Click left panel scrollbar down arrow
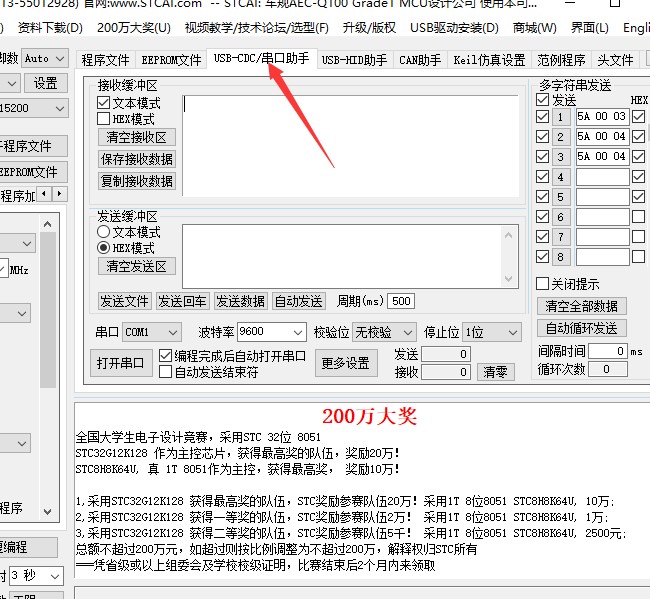This screenshot has height=599, width=650. tap(48, 512)
